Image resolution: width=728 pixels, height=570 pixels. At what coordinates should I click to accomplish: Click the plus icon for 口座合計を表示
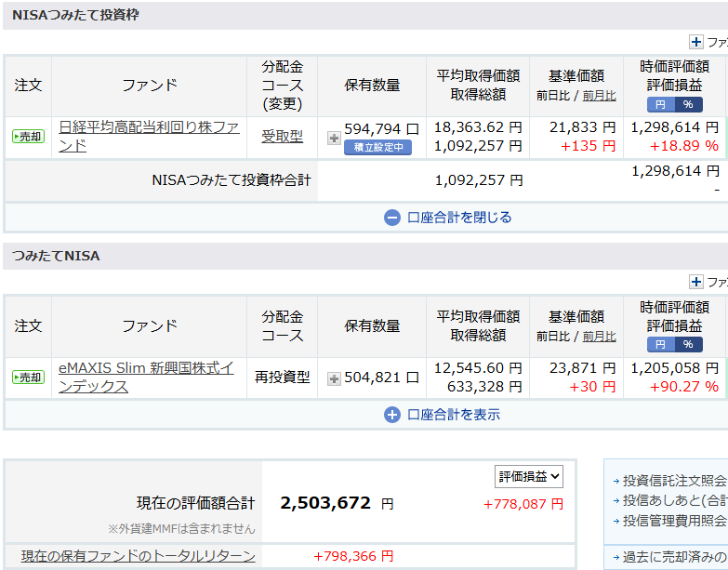click(392, 415)
